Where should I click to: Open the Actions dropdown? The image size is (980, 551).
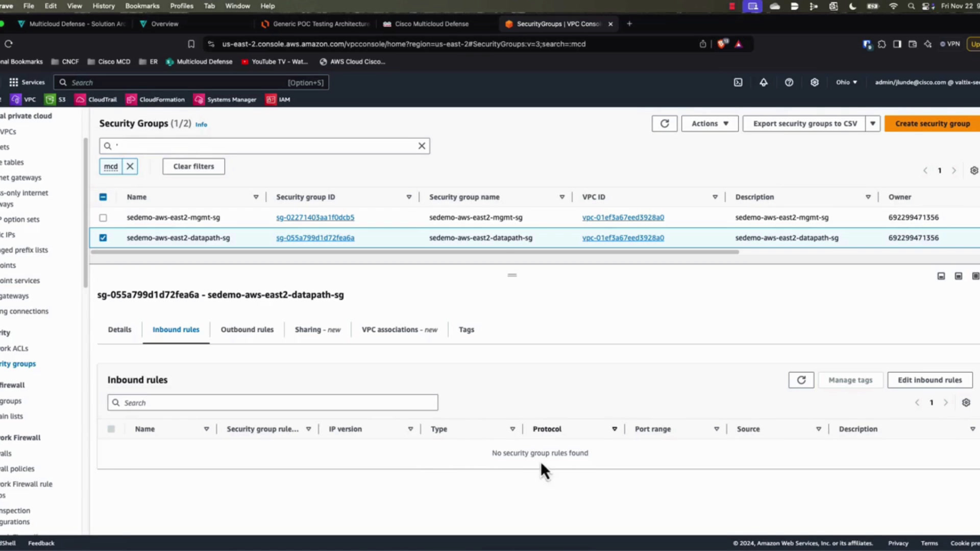coord(709,123)
